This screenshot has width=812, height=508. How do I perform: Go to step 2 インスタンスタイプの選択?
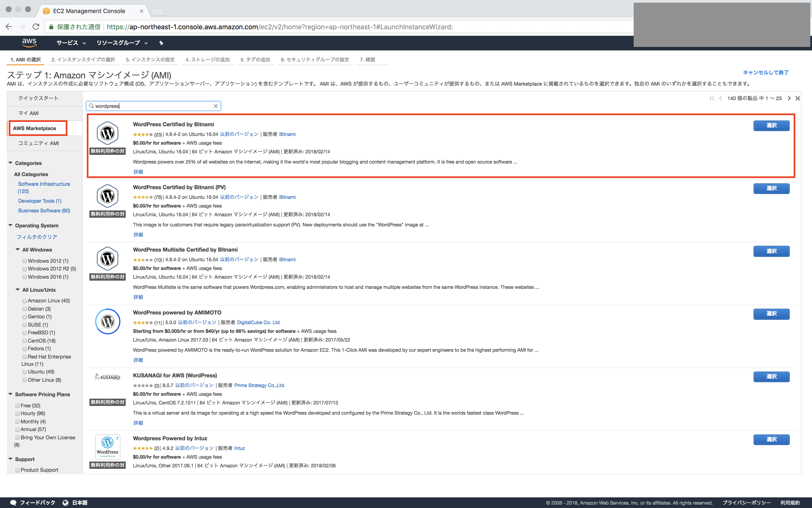coord(83,60)
